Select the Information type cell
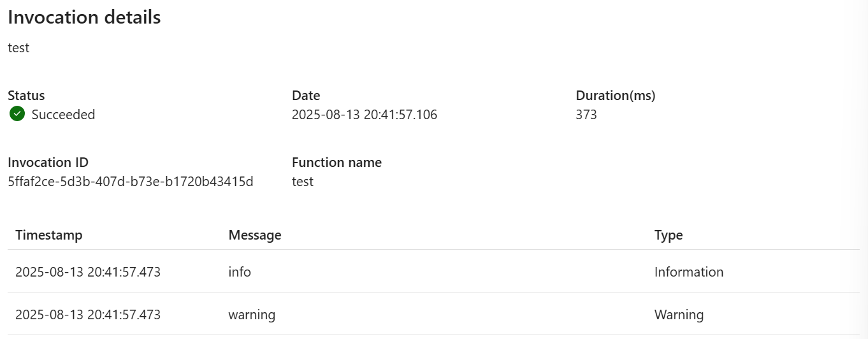The height and width of the screenshot is (339, 868). tap(689, 272)
